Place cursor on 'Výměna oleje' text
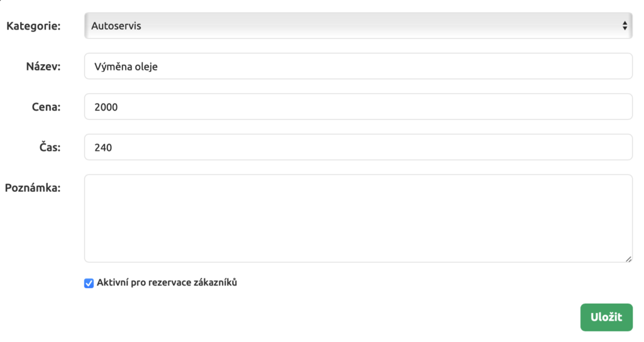Viewport: 644px width, 342px height. pos(126,66)
